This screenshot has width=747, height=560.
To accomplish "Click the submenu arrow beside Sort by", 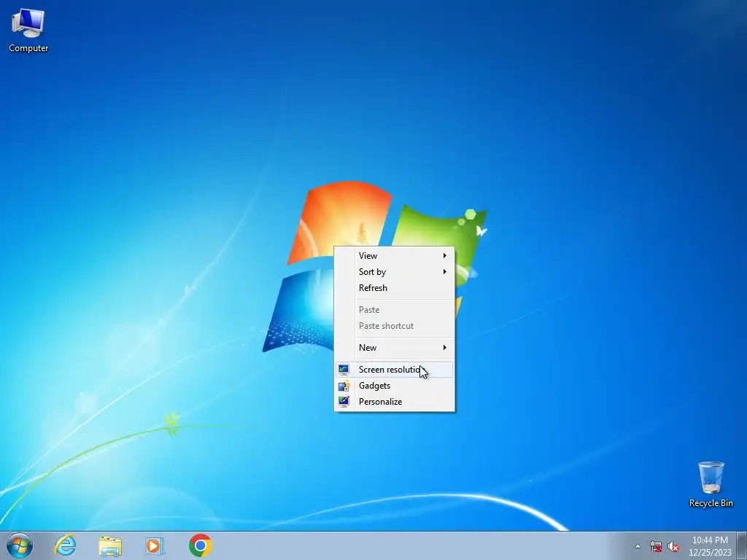I will click(444, 272).
